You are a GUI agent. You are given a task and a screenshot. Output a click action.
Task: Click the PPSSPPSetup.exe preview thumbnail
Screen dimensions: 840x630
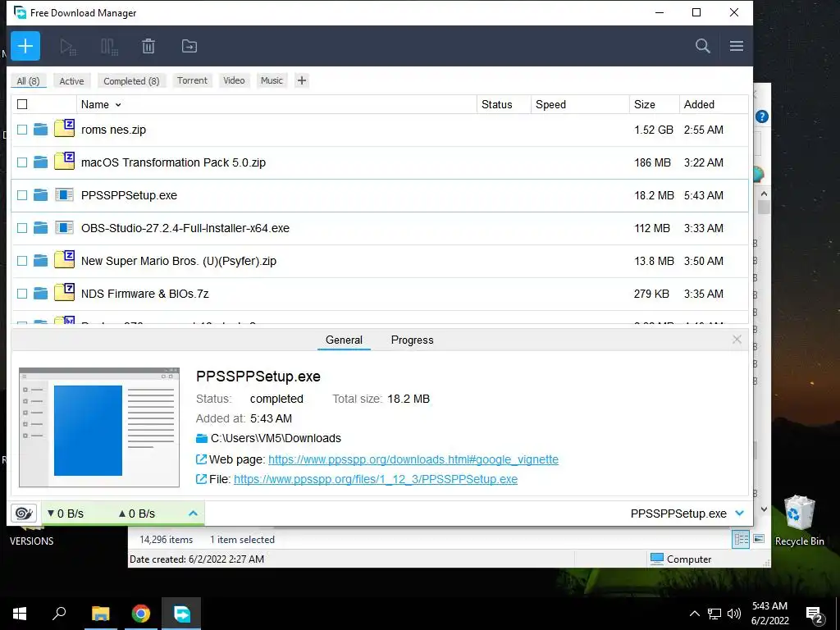coord(99,427)
